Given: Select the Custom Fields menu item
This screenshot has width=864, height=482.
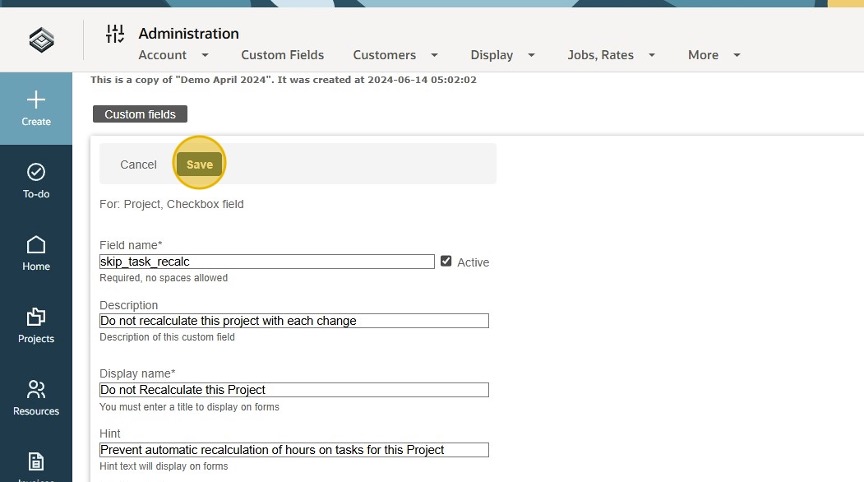Looking at the screenshot, I should 282,55.
